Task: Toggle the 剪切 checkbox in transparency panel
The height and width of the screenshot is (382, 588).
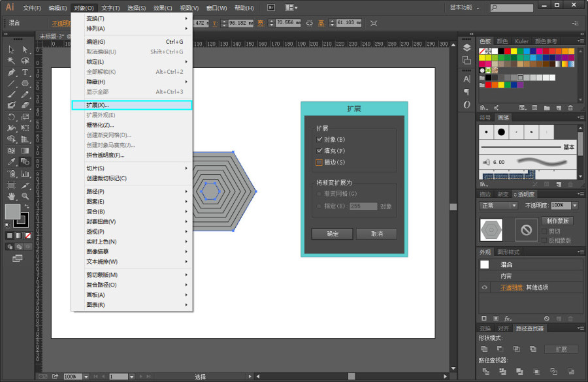Action: 544,231
